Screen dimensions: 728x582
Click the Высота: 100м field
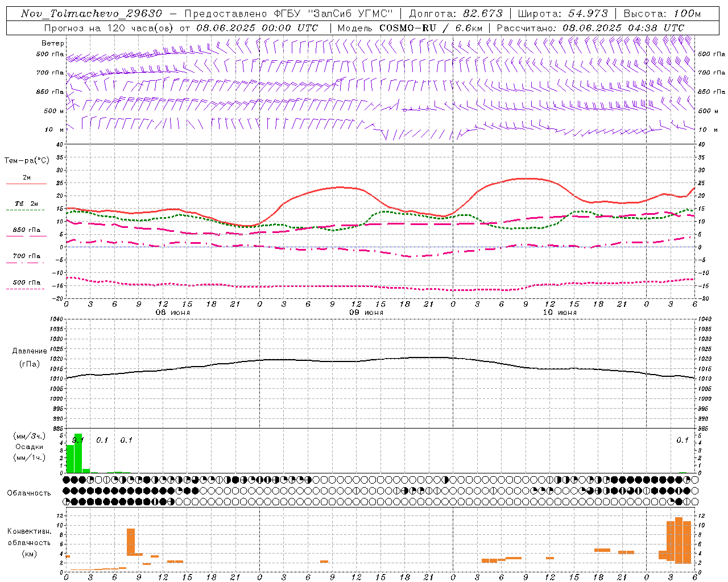663,14
